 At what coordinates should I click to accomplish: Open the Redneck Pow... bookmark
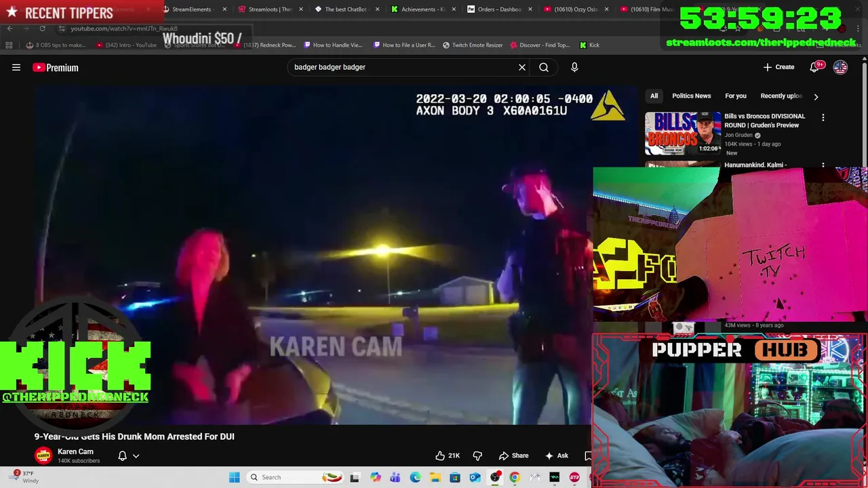point(264,45)
